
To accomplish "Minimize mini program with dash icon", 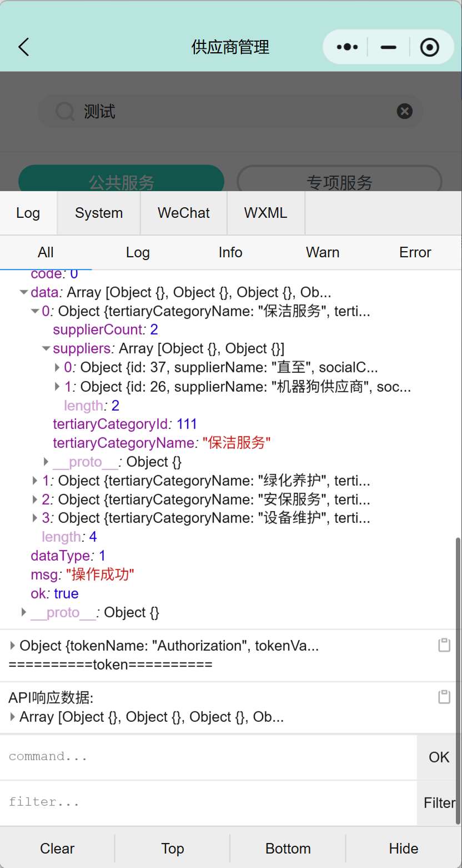I will click(x=389, y=47).
